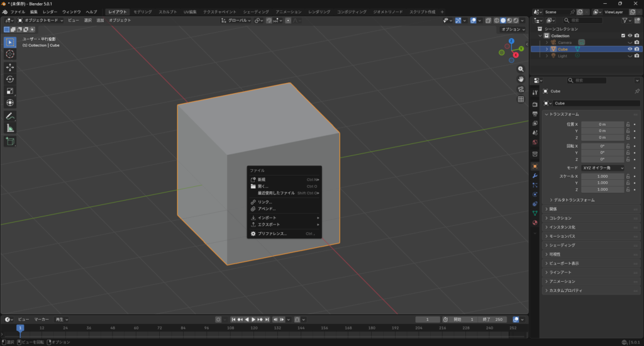Click the アペンド... menu entry
Viewport: 644px width, 346px height.
(x=267, y=209)
